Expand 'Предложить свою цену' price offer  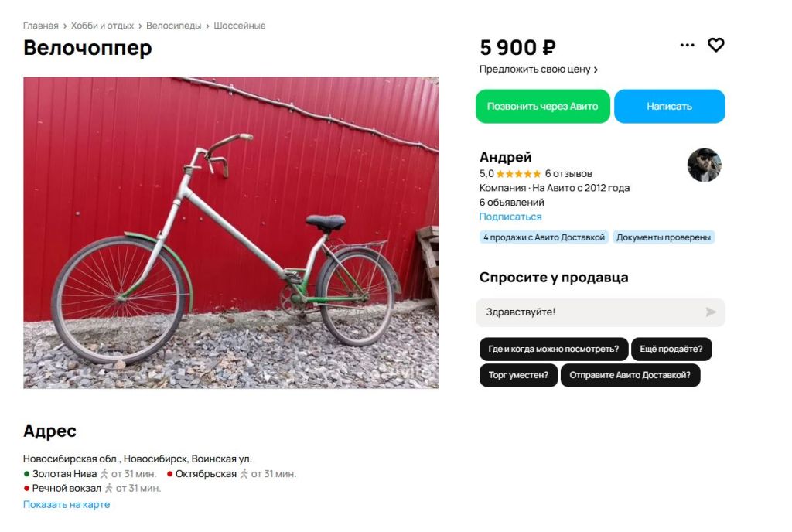(x=538, y=70)
